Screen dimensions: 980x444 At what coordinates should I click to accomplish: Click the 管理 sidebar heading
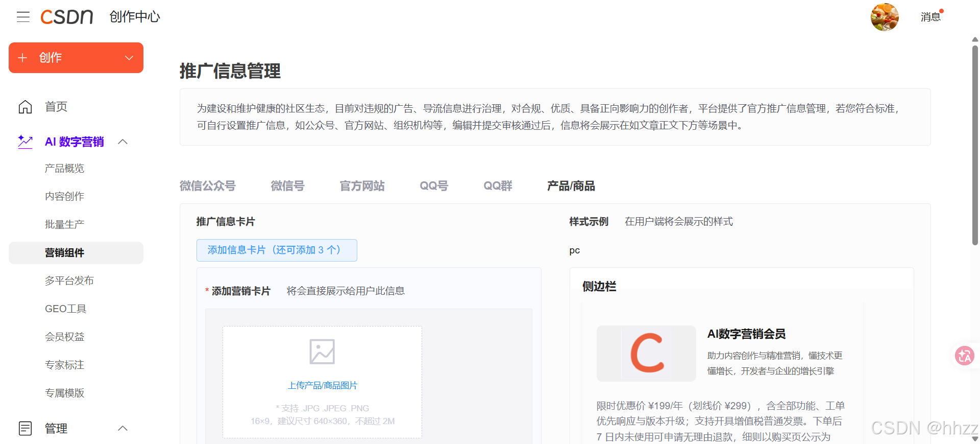tap(56, 428)
